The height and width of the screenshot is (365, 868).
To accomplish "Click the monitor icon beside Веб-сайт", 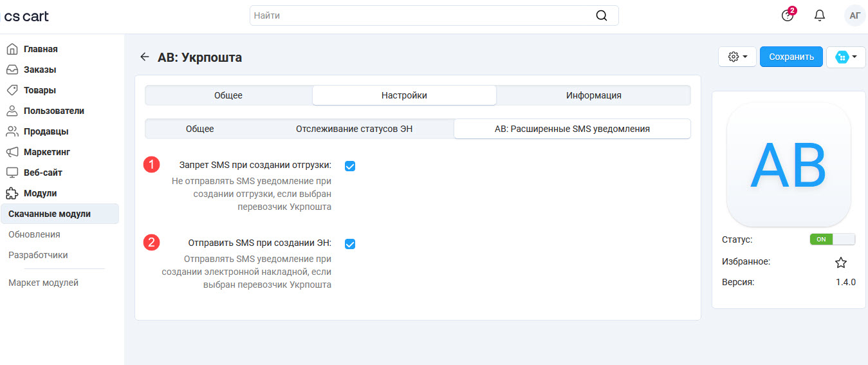I will [x=12, y=173].
